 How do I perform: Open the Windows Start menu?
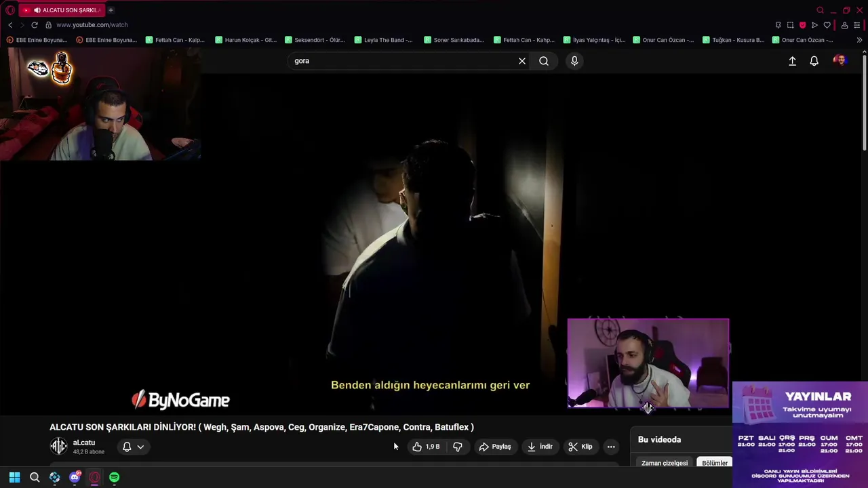(14, 477)
